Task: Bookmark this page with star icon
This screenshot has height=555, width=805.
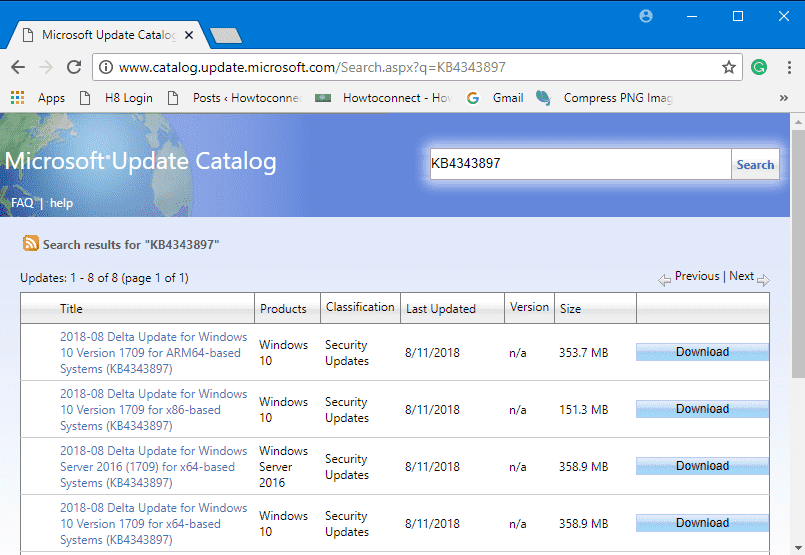Action: [729, 67]
